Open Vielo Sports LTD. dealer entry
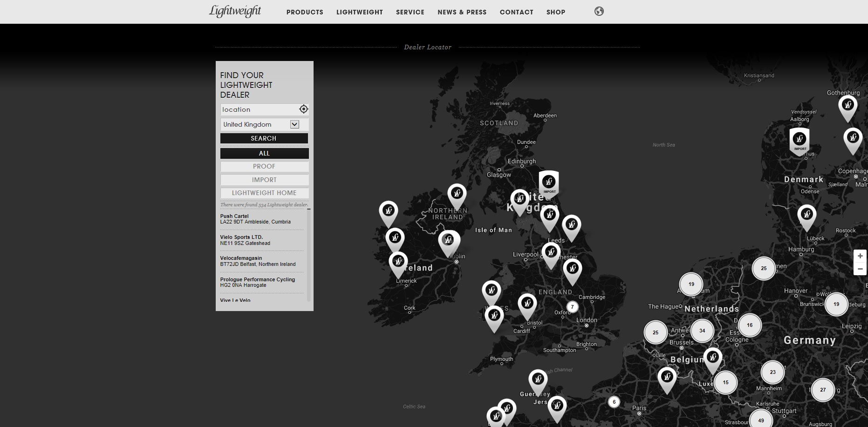868x427 pixels. (x=261, y=240)
